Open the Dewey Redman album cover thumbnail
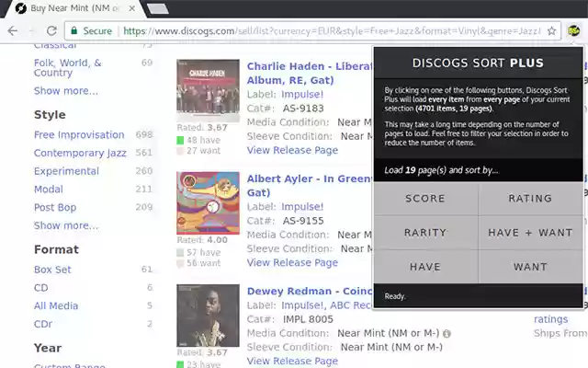 pyautogui.click(x=209, y=316)
